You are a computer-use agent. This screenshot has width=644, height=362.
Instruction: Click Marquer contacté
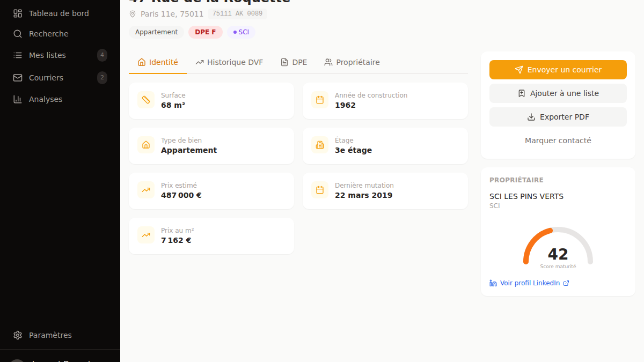558,141
